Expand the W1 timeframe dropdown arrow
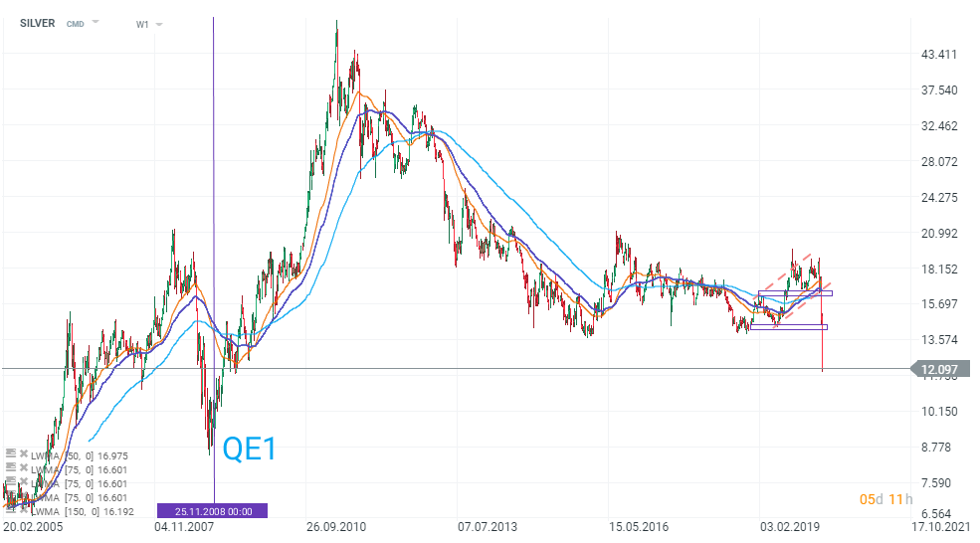 [x=159, y=25]
